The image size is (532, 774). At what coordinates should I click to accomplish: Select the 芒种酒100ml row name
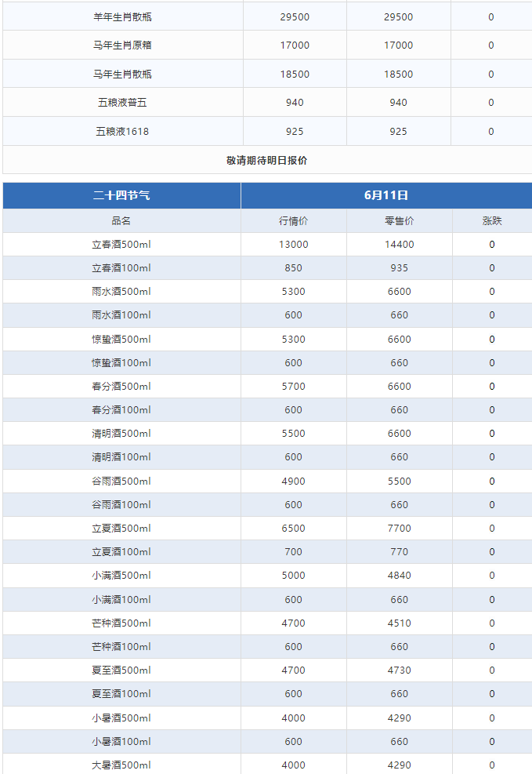tap(121, 647)
